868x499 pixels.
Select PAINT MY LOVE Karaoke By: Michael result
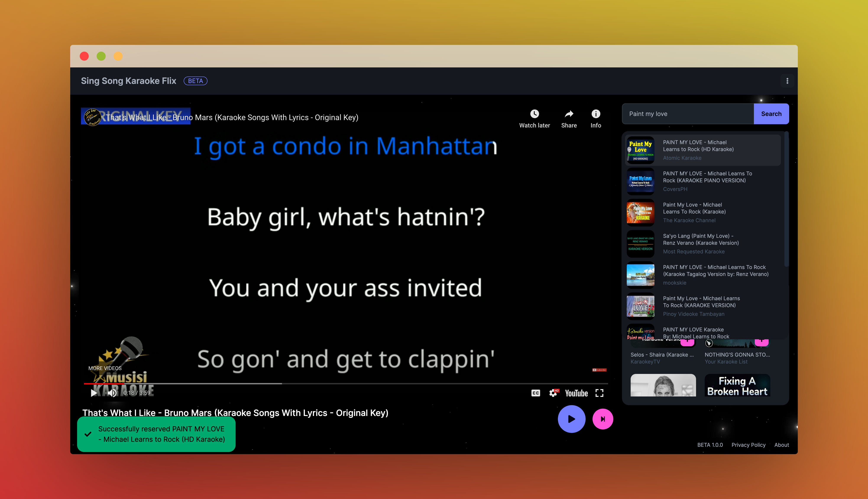[703, 331]
